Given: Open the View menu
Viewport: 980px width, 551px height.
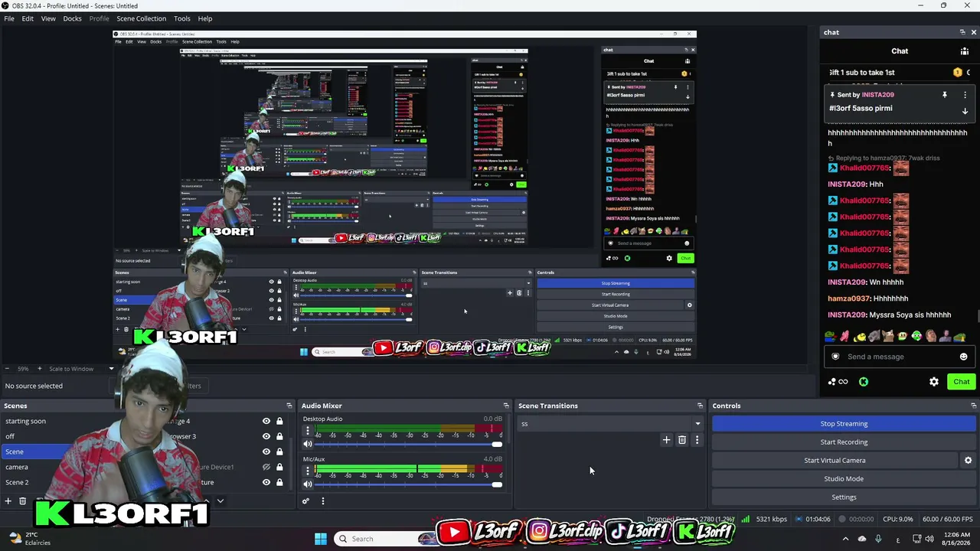Looking at the screenshot, I should (x=48, y=18).
